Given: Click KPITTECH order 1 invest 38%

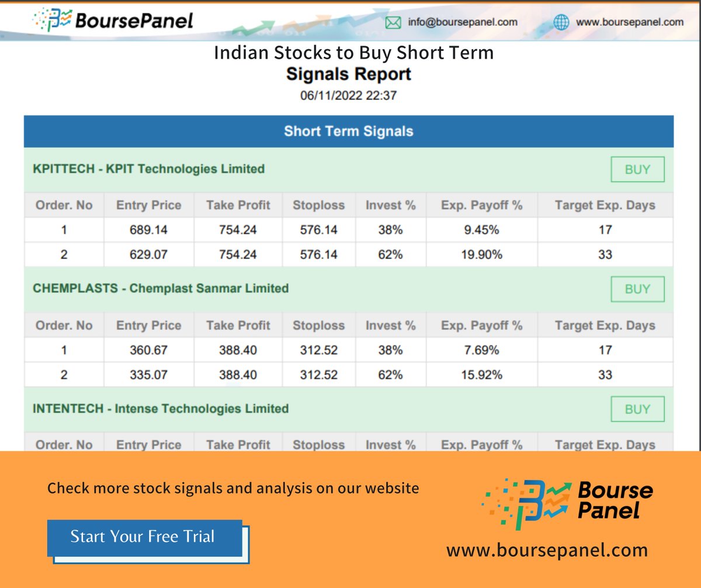Looking at the screenshot, I should (390, 230).
